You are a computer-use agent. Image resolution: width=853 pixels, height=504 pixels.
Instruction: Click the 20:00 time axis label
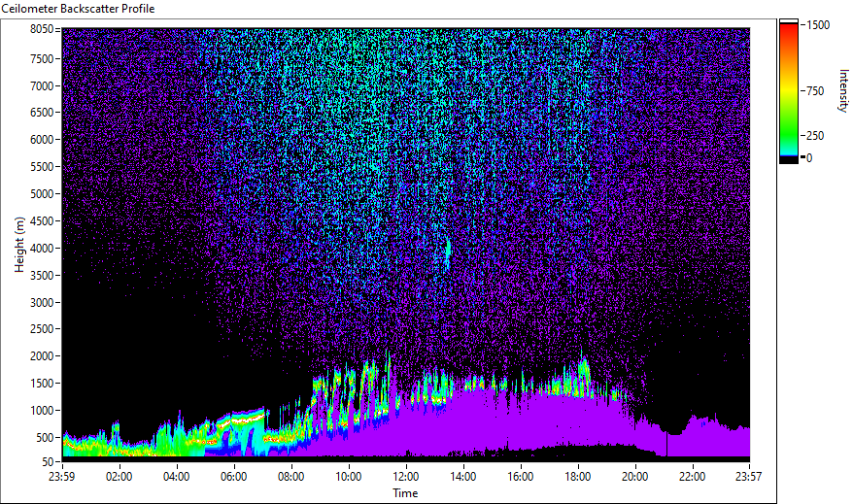point(634,477)
